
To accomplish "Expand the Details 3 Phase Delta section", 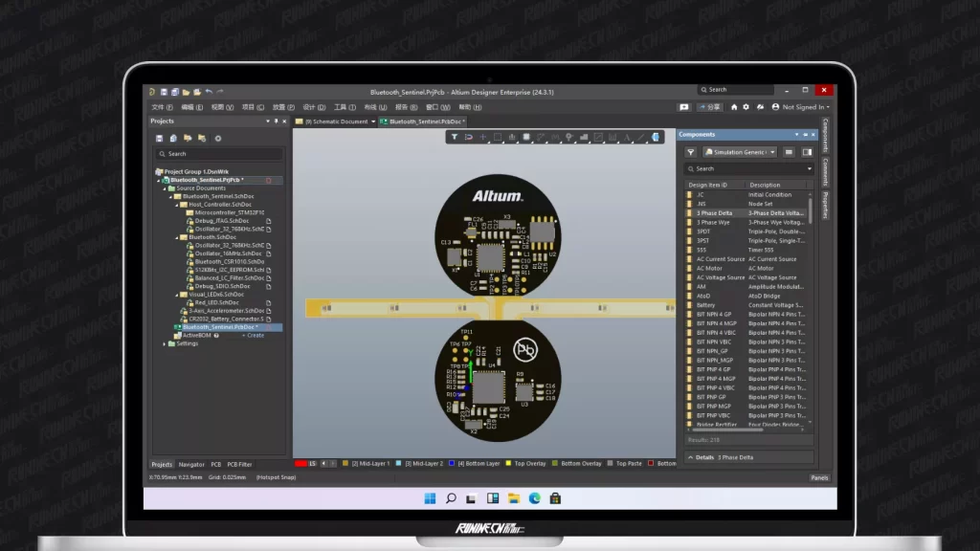I will pyautogui.click(x=690, y=457).
